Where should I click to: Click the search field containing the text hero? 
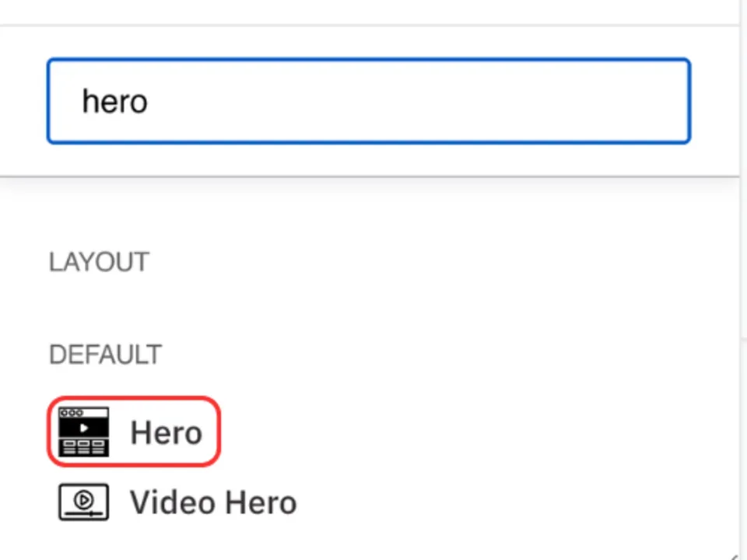[x=369, y=101]
